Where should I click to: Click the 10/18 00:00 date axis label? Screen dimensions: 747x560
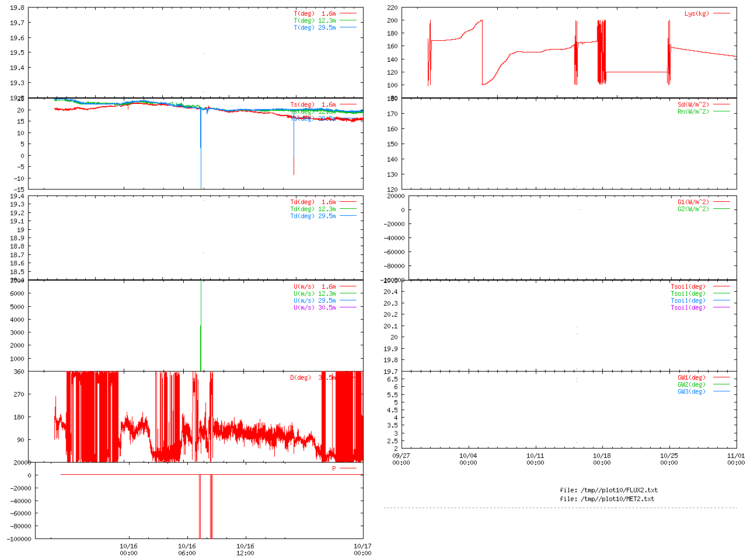coord(602,459)
